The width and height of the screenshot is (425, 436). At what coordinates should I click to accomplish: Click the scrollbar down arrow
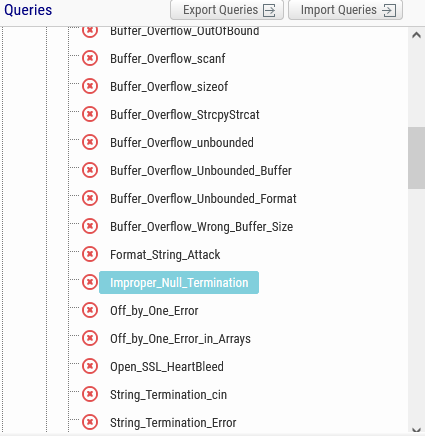coord(416,430)
